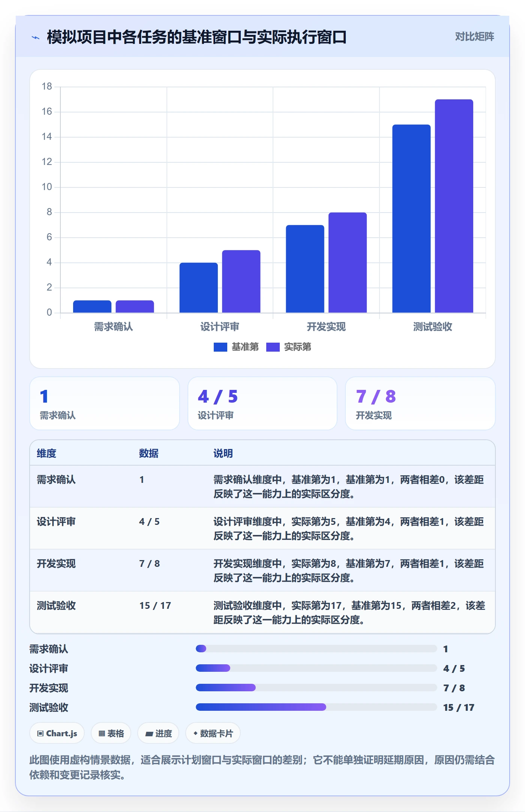Click the Chart.js chip
This screenshot has width=525, height=812.
[x=57, y=733]
